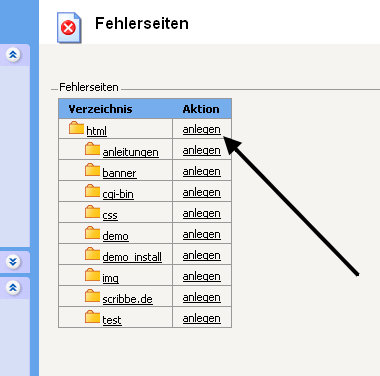
Task: Open the demo_install directory link
Action: [x=132, y=257]
